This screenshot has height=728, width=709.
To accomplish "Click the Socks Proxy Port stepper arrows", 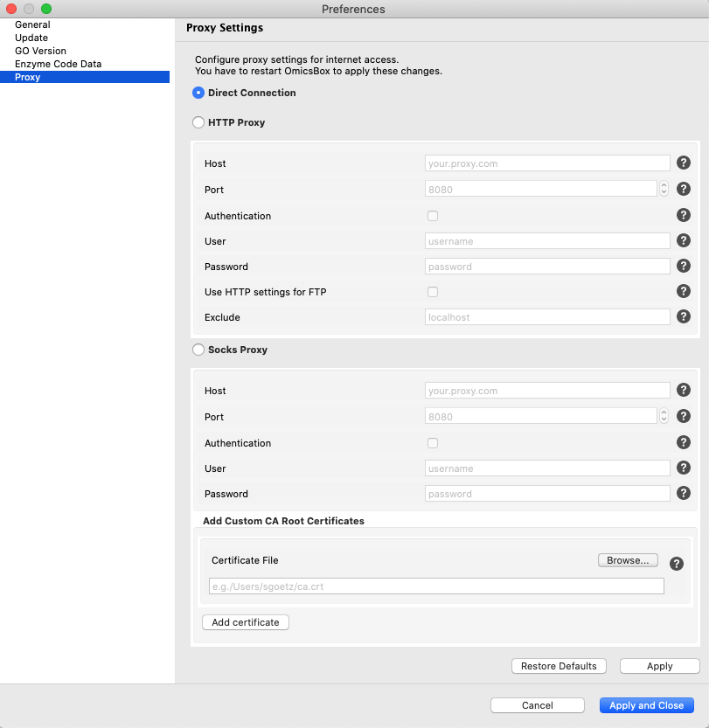I will pos(664,416).
